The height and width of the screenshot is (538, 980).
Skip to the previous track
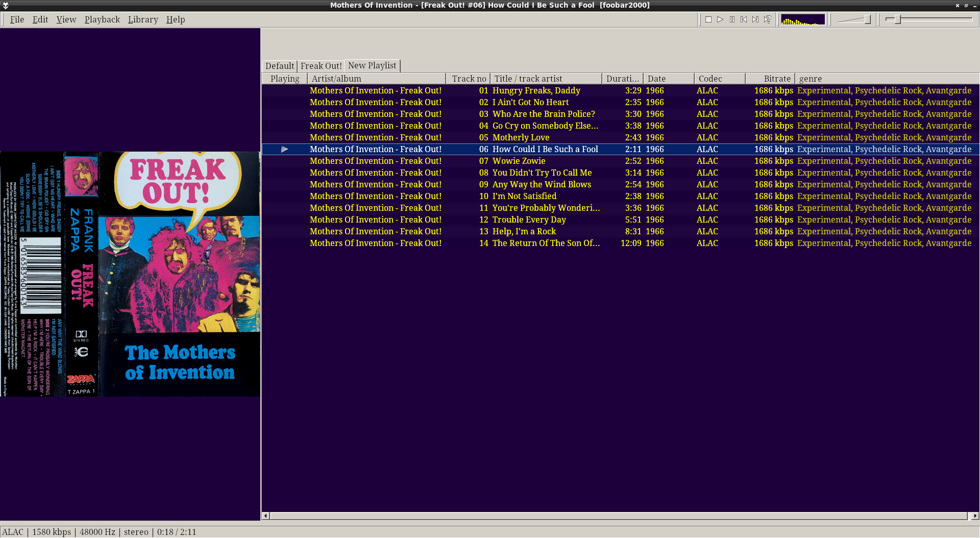[x=744, y=19]
